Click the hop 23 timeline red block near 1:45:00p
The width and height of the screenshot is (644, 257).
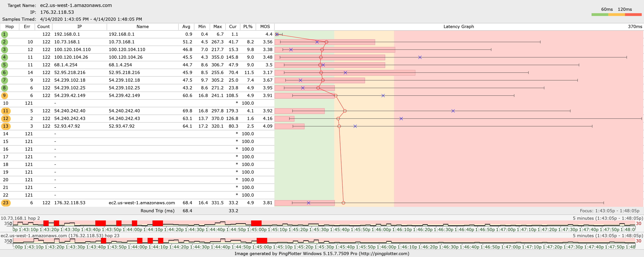click(x=262, y=241)
